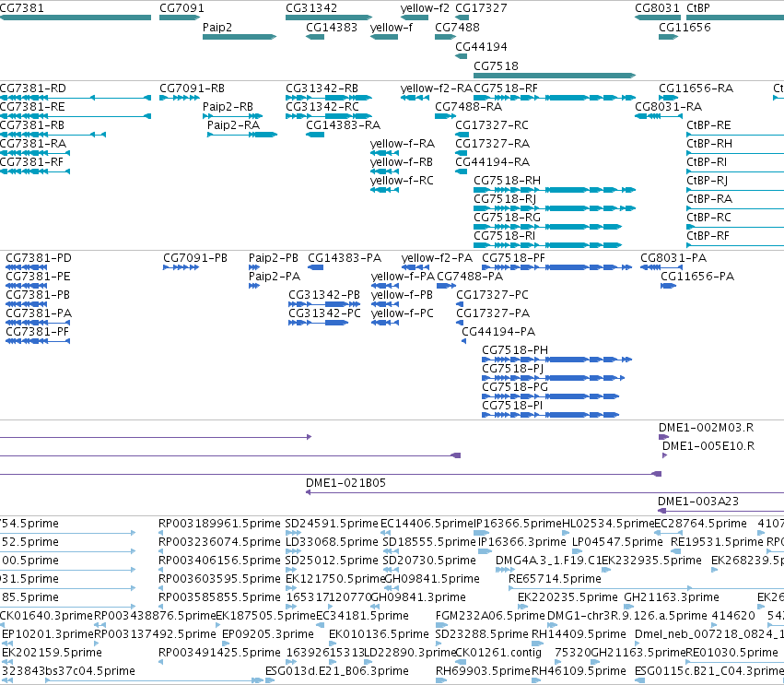The height and width of the screenshot is (685, 784).
Task: Click transcript CtBP-RE
Action: (708, 125)
